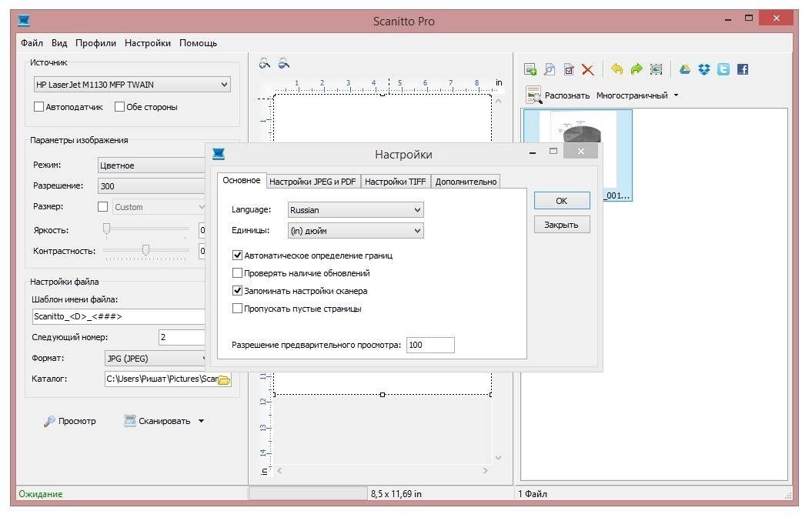The height and width of the screenshot is (521, 812).
Task: Rotate left with the yellow arrow icon
Action: click(617, 69)
